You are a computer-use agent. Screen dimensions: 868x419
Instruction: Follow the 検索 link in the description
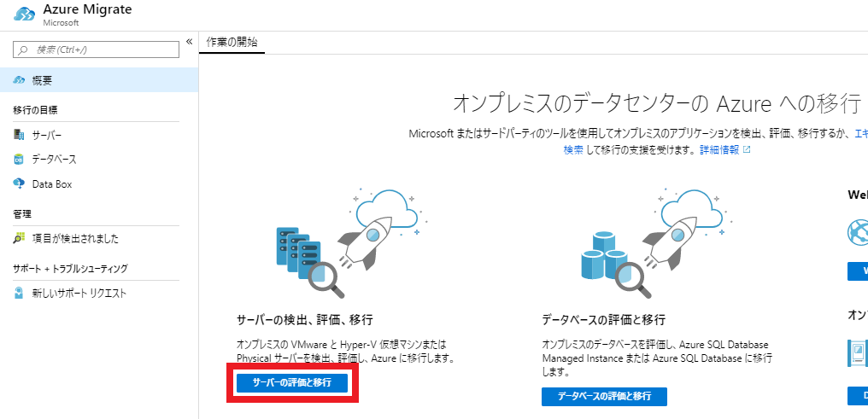coord(573,150)
